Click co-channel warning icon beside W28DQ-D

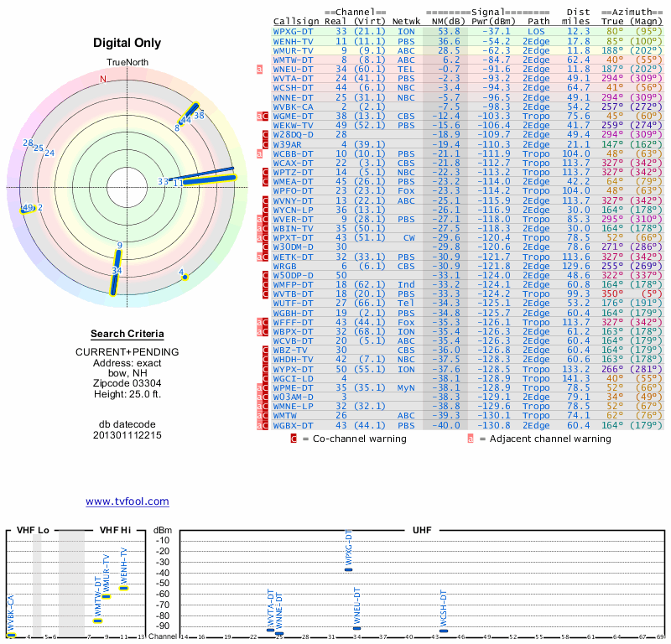267,134
